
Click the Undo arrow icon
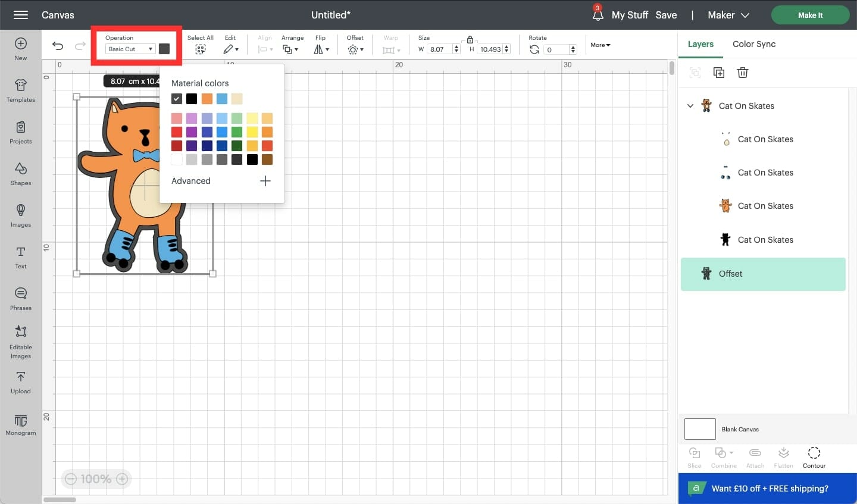pos(58,46)
